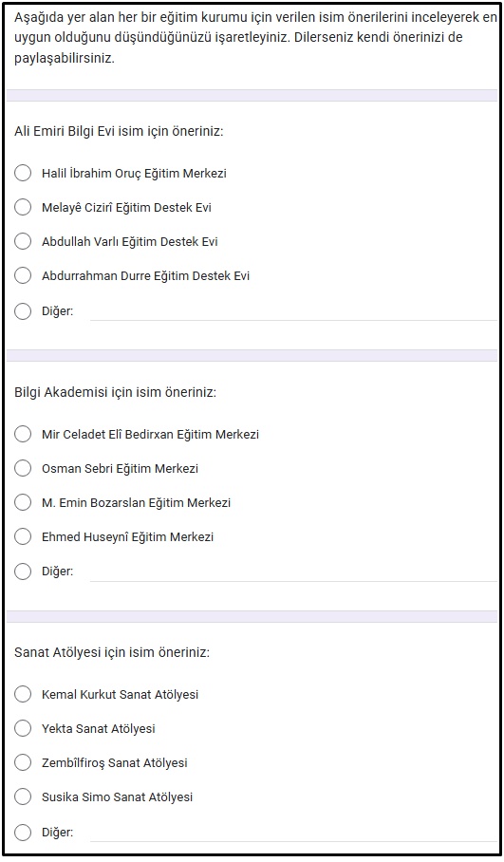Choose Mir Celadet Elî Bedirxan Eğitim Merkezi
Viewport: 504px width, 862px height.
click(x=23, y=434)
